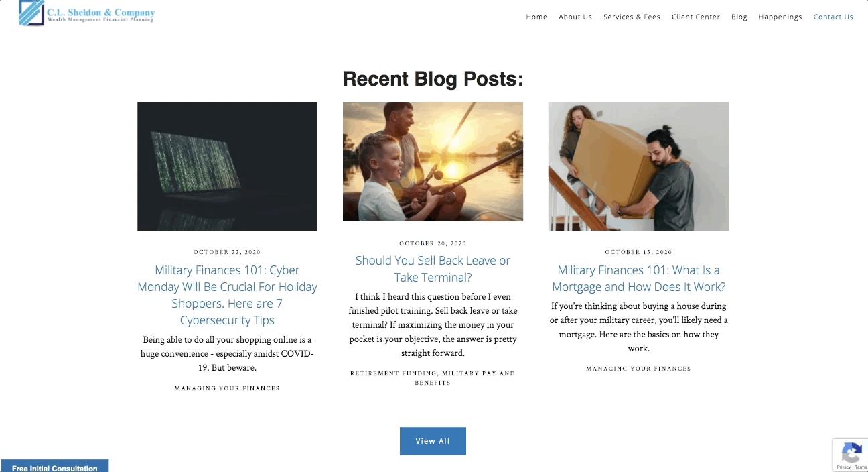Open the Home menu item

pos(536,17)
